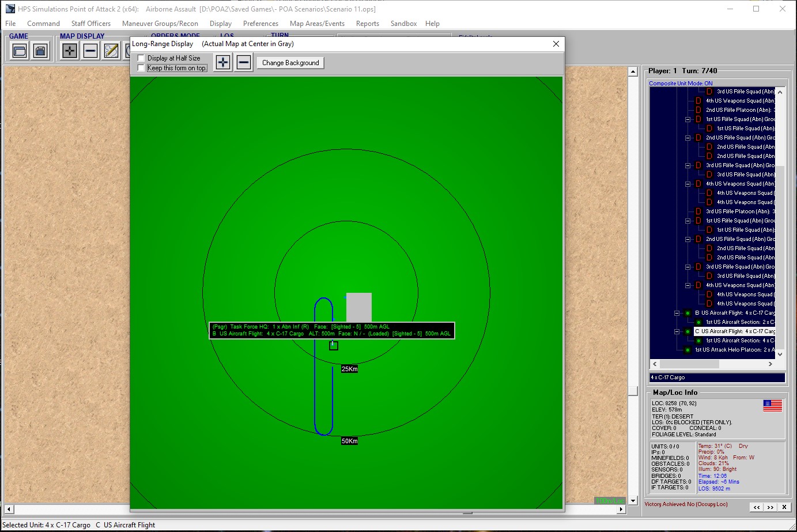Click status icon of 1st US Attack Helo Platoon

pyautogui.click(x=688, y=350)
